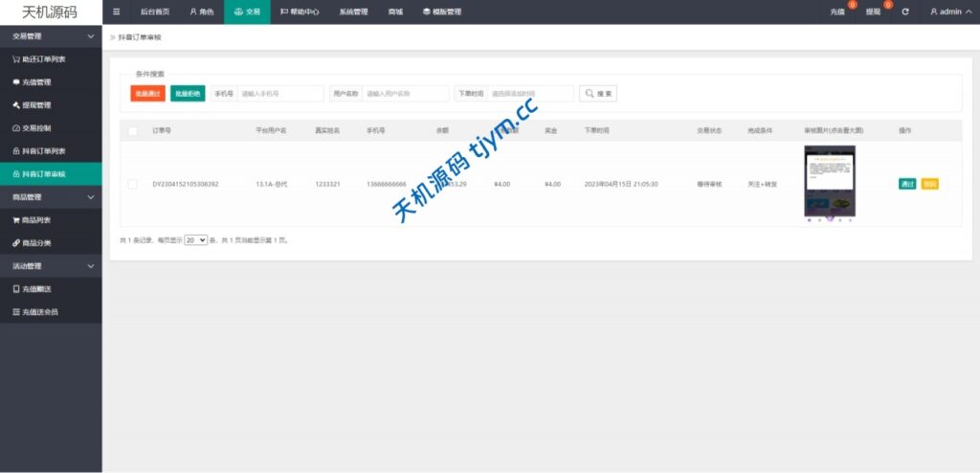
Task: Click the orange 批量通过 button
Action: 148,93
